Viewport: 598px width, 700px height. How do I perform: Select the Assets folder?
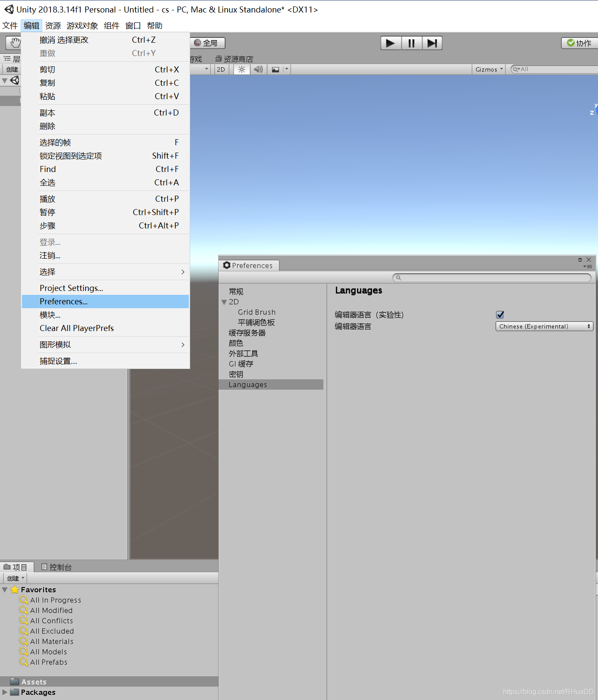click(109, 682)
